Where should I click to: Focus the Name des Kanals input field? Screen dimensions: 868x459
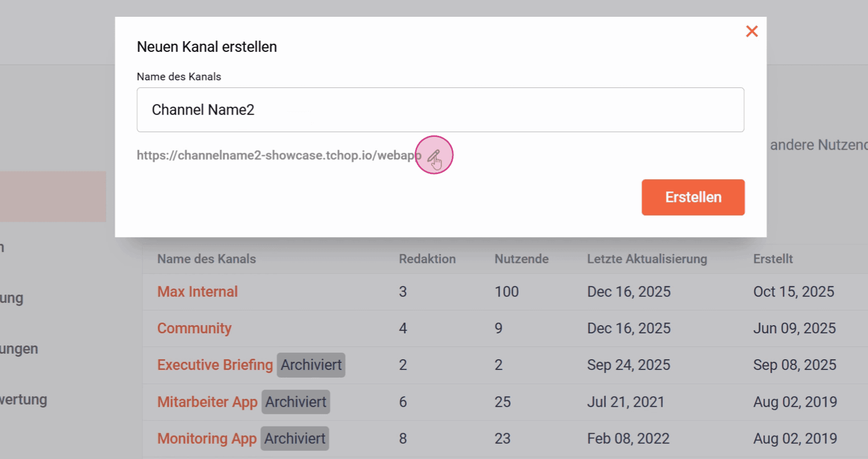[x=440, y=110]
